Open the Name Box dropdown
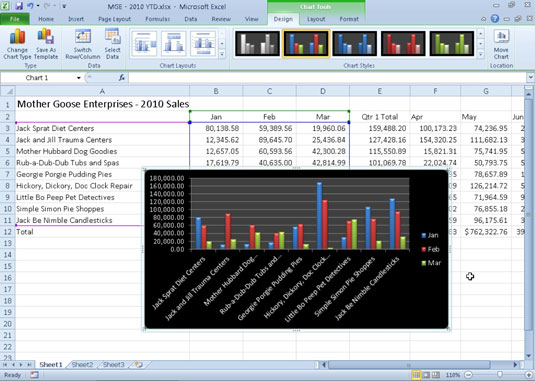Viewport: 535px width, 381px height. click(78, 78)
